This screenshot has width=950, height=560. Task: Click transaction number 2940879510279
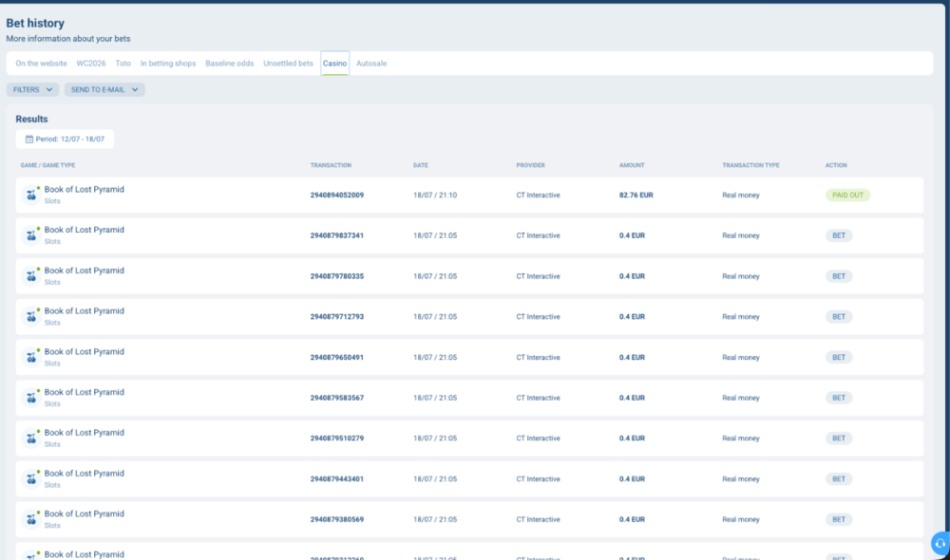point(337,439)
